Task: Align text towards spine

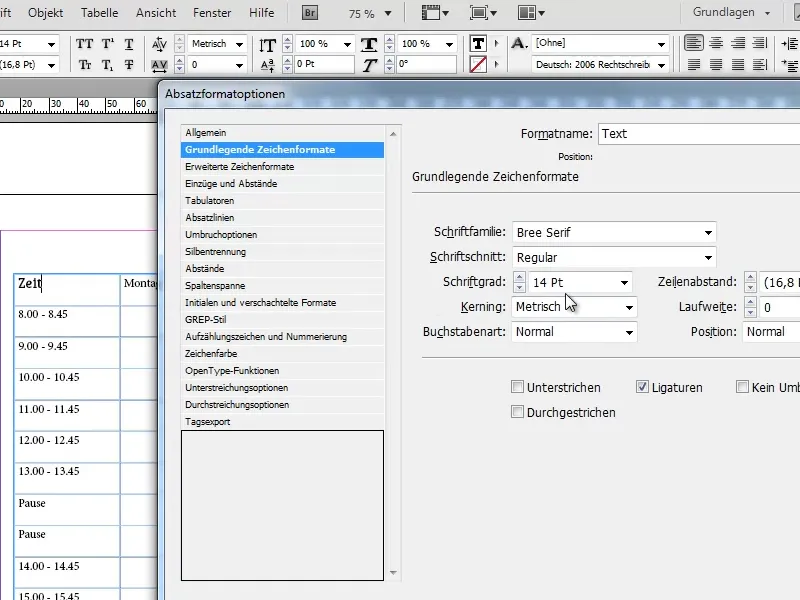Action: click(x=760, y=43)
